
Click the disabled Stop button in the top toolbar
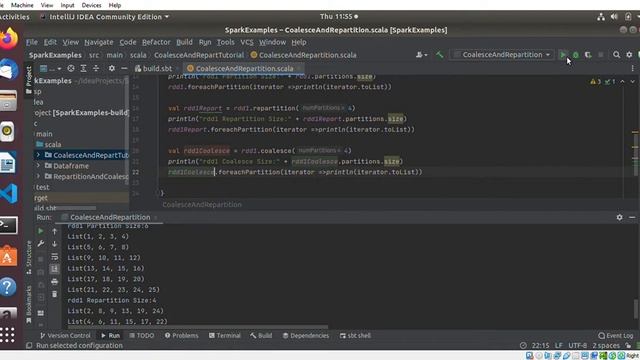point(600,55)
